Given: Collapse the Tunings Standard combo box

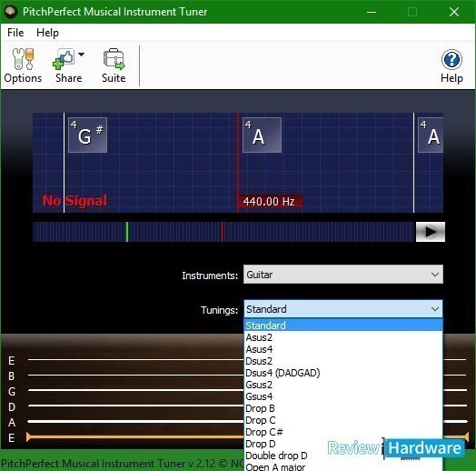Looking at the screenshot, I should point(343,309).
